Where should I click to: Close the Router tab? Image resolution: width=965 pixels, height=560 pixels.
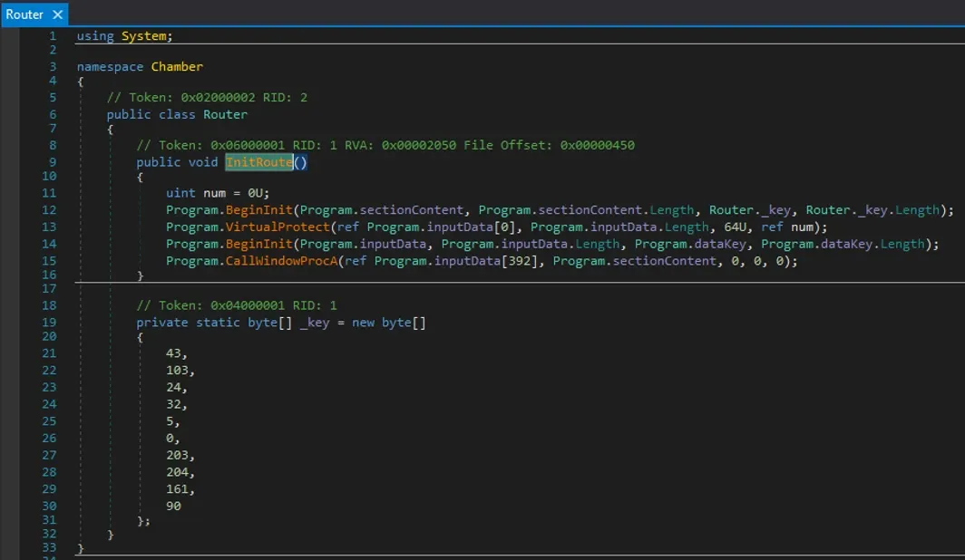point(57,14)
